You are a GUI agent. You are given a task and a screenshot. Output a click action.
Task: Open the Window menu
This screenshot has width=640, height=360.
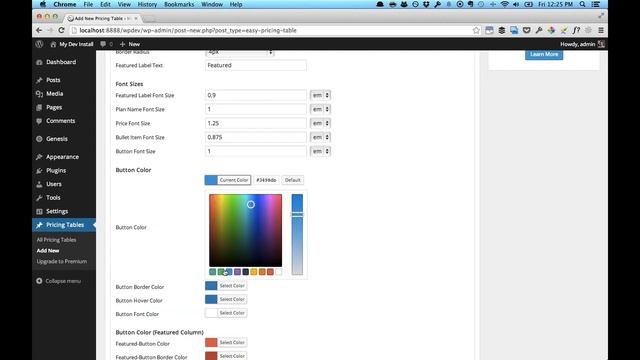[x=212, y=4]
